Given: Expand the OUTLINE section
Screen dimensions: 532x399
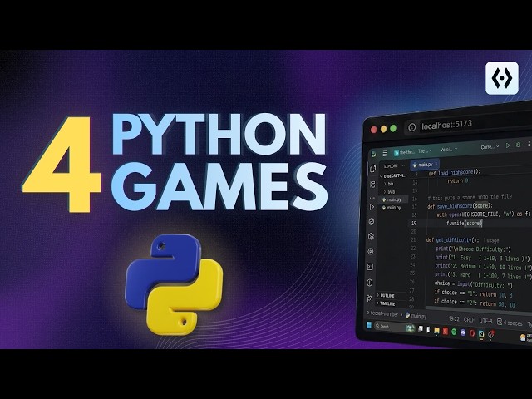Looking at the screenshot, I should tap(387, 296).
